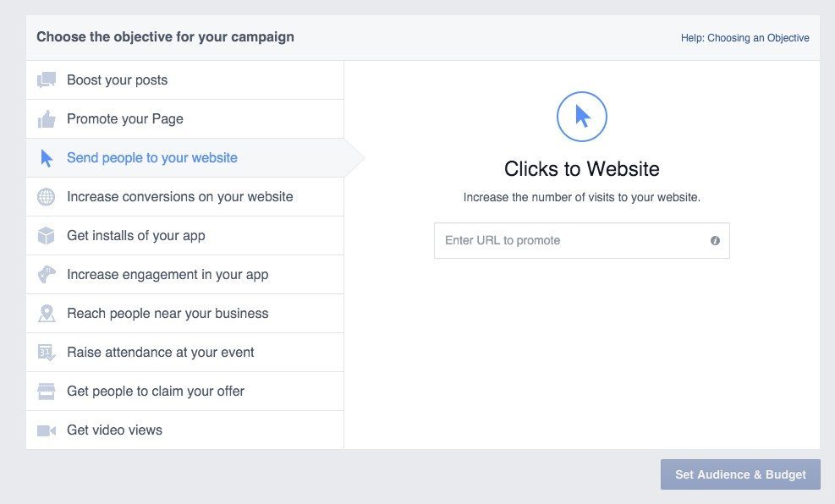Click the map pin icon for local business

tap(46, 314)
